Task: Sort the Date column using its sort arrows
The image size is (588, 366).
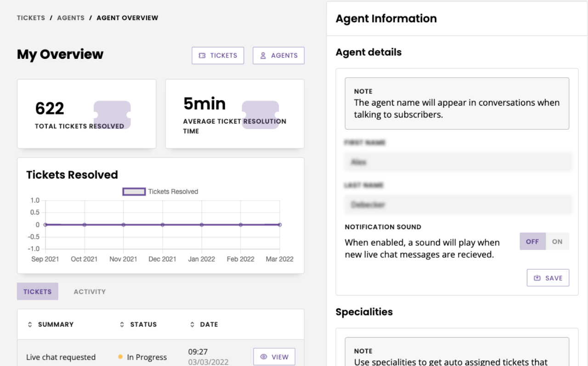Action: click(192, 324)
